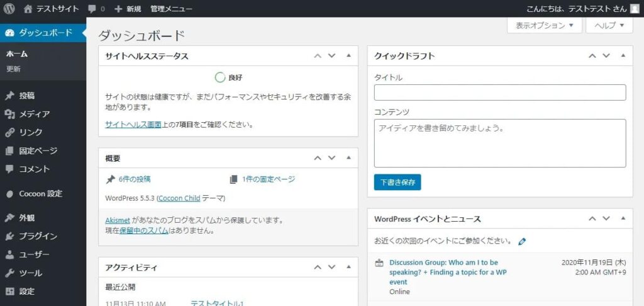This screenshot has height=306, width=644.
Task: Click the メディア icon in sidebar
Action: point(10,115)
